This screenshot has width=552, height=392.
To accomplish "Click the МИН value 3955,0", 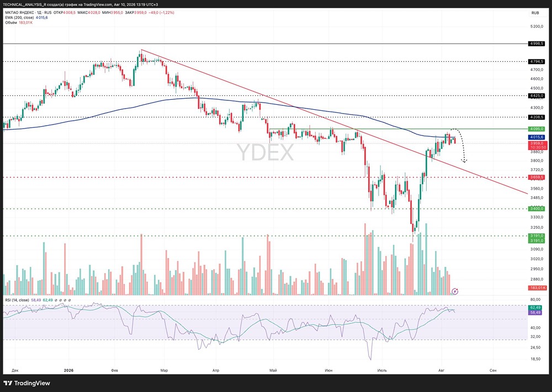I will pos(117,13).
